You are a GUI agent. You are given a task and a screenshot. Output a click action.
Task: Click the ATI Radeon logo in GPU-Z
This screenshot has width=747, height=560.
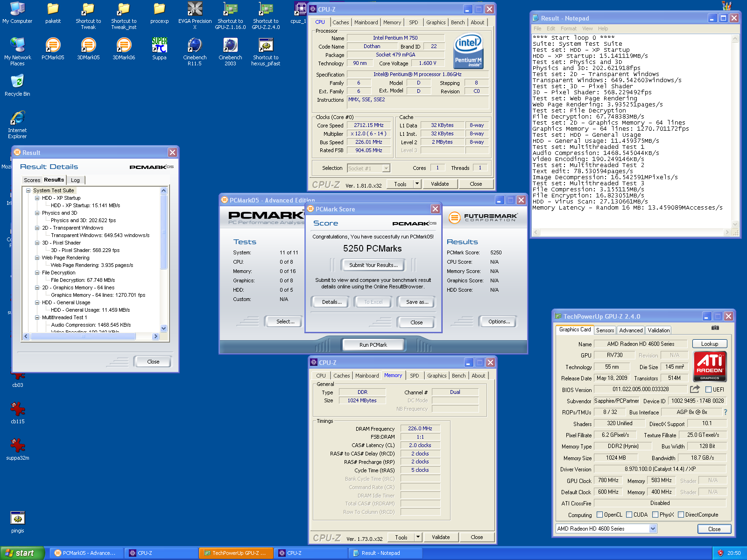[x=710, y=366]
